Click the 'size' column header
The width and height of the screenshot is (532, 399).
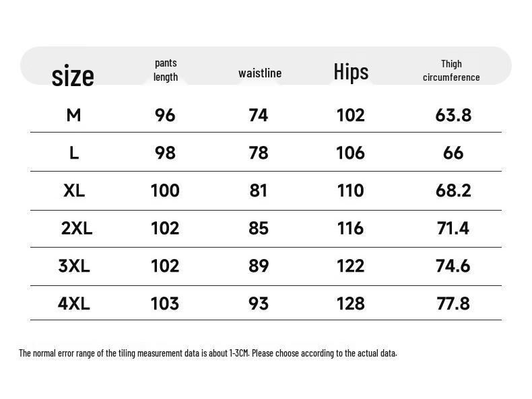(73, 75)
